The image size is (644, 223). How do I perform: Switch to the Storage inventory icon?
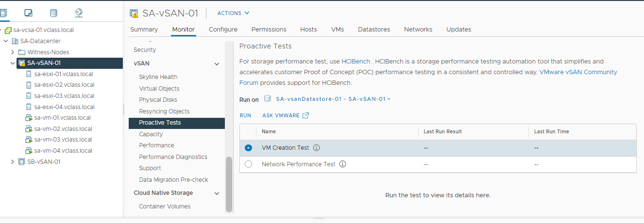[53, 13]
